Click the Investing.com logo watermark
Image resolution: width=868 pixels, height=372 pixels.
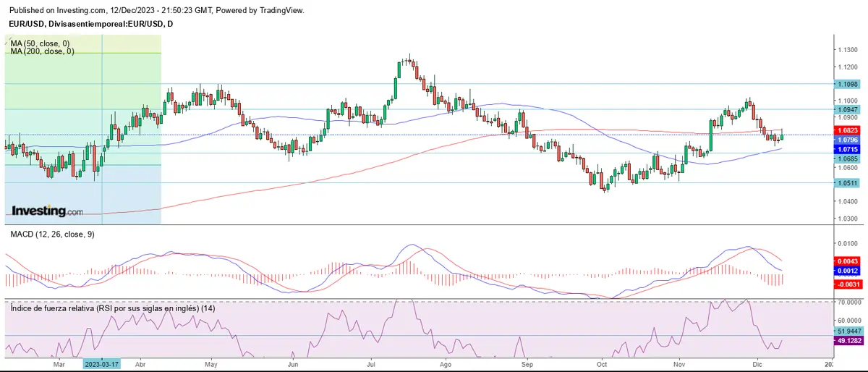(44, 211)
